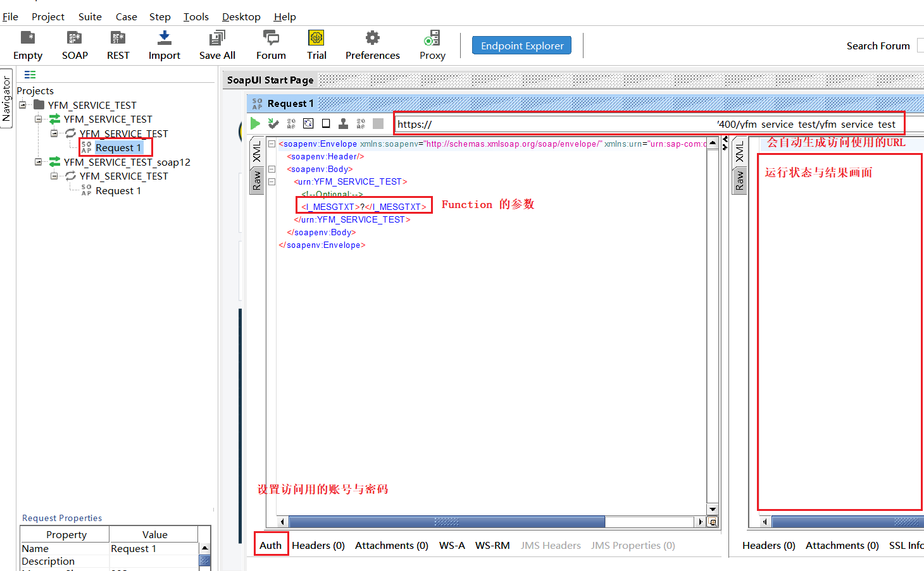Open the Step menu
The width and height of the screenshot is (924, 571).
point(160,16)
